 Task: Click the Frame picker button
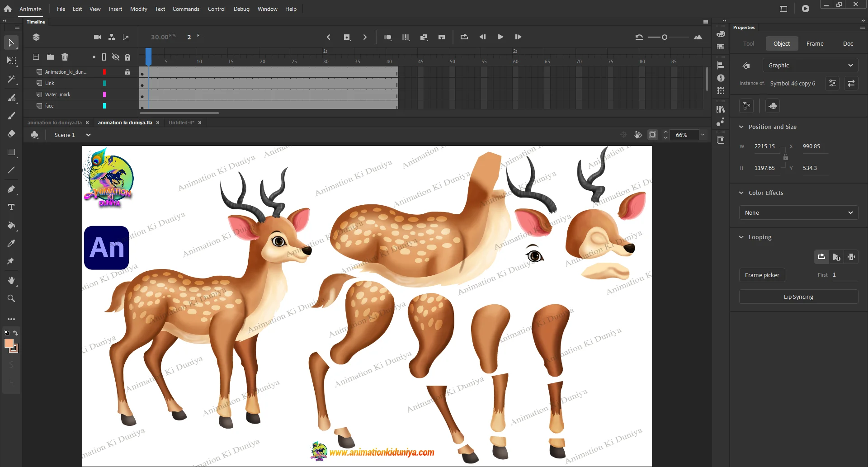tap(762, 275)
